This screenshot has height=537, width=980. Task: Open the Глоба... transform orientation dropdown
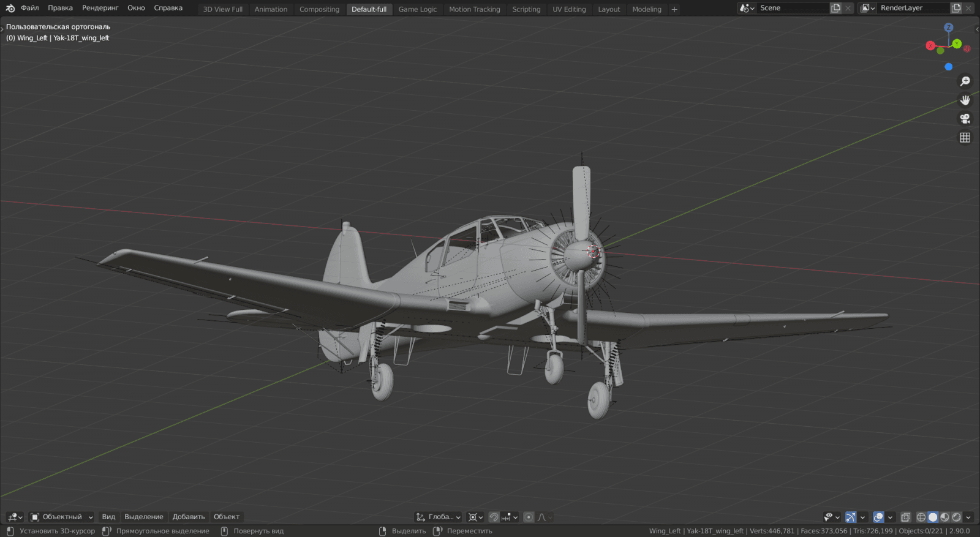tap(439, 517)
